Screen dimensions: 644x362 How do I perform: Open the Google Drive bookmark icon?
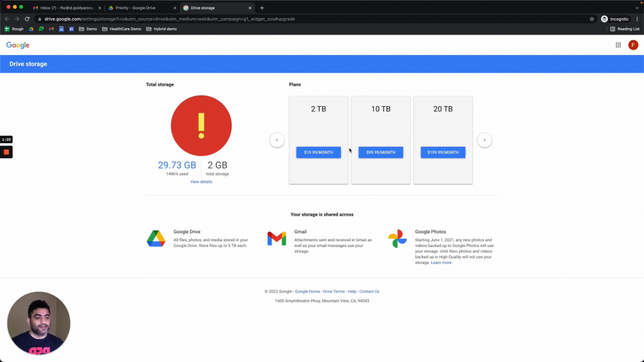coord(31,29)
